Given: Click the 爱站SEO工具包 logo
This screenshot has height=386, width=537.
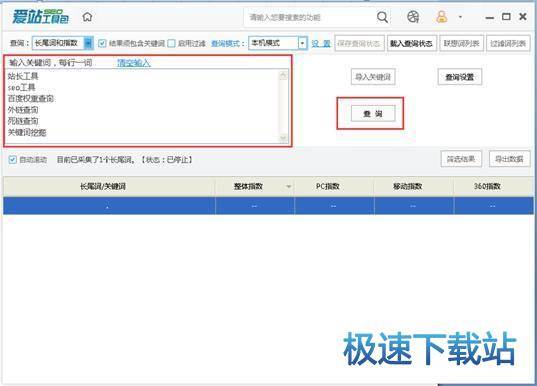Looking at the screenshot, I should click(x=40, y=16).
